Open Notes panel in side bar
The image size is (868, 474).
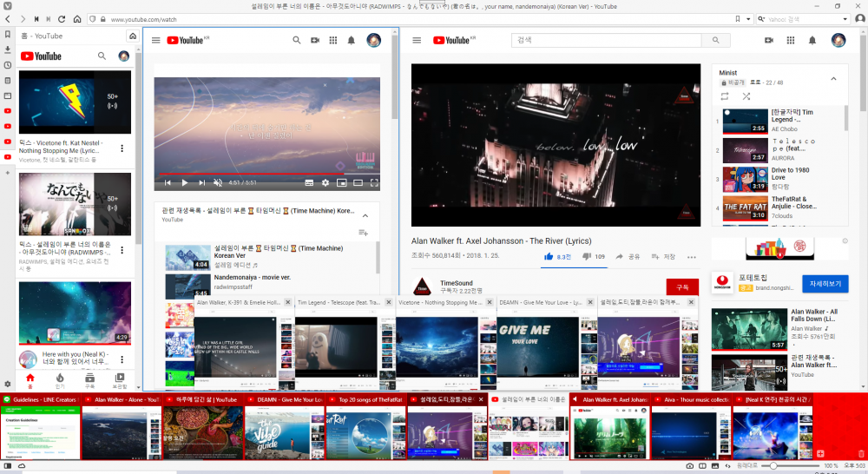point(8,81)
